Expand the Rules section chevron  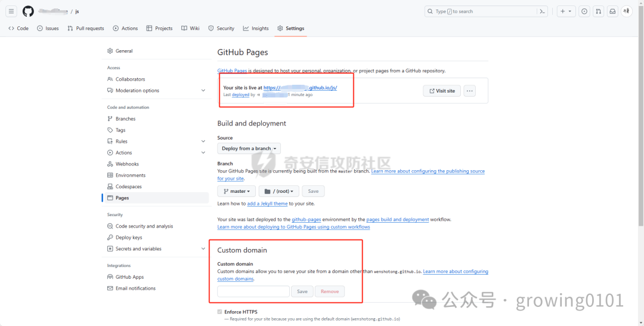coord(203,142)
